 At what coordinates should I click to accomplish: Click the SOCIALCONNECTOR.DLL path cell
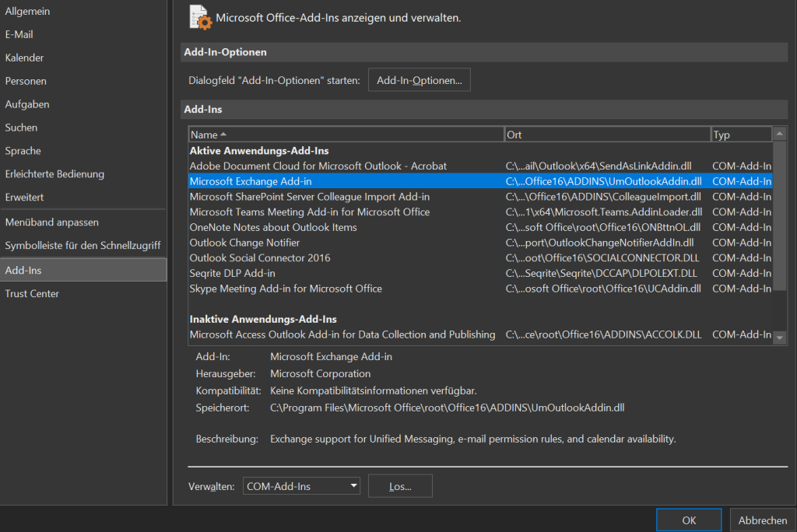tap(602, 258)
